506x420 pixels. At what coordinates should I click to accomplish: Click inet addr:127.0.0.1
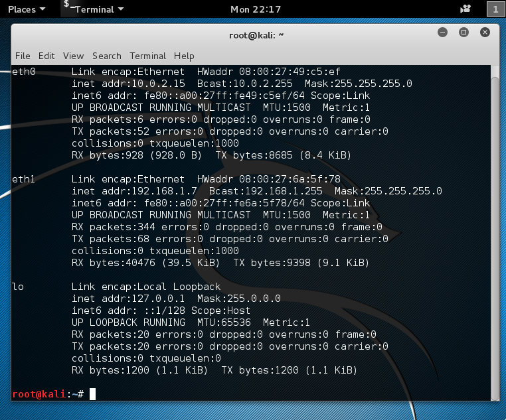(128, 298)
